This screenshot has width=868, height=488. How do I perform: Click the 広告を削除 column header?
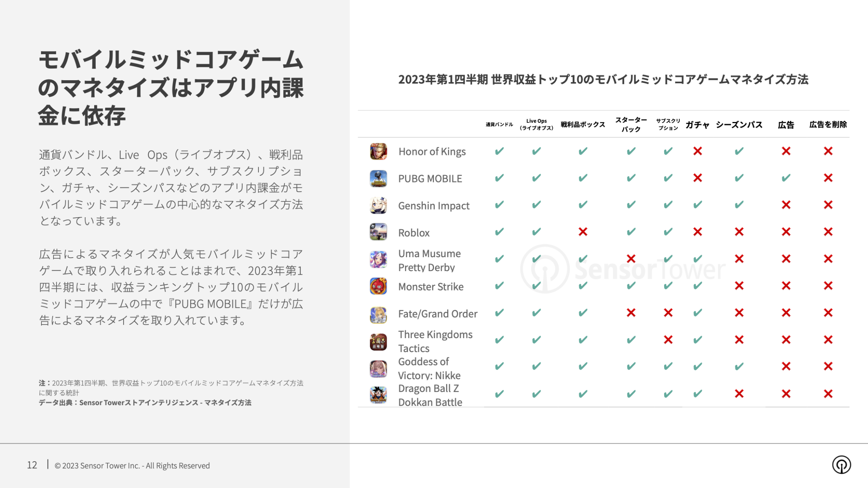pos(828,125)
